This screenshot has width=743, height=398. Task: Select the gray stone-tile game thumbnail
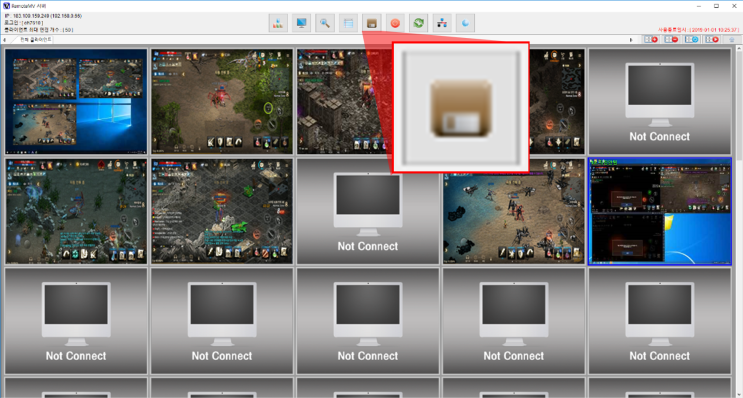tap(222, 211)
